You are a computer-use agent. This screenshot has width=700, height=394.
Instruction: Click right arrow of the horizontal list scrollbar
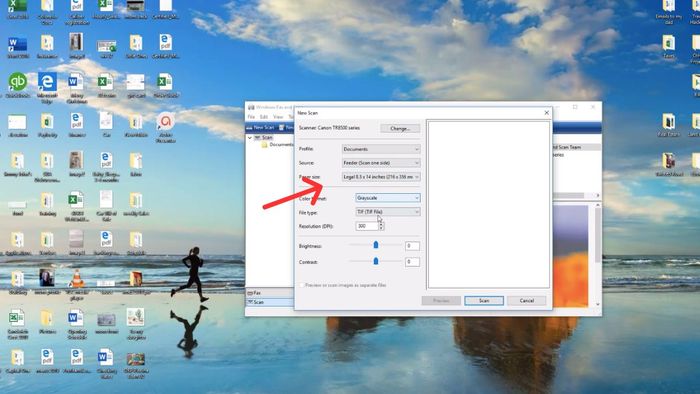coord(598,195)
